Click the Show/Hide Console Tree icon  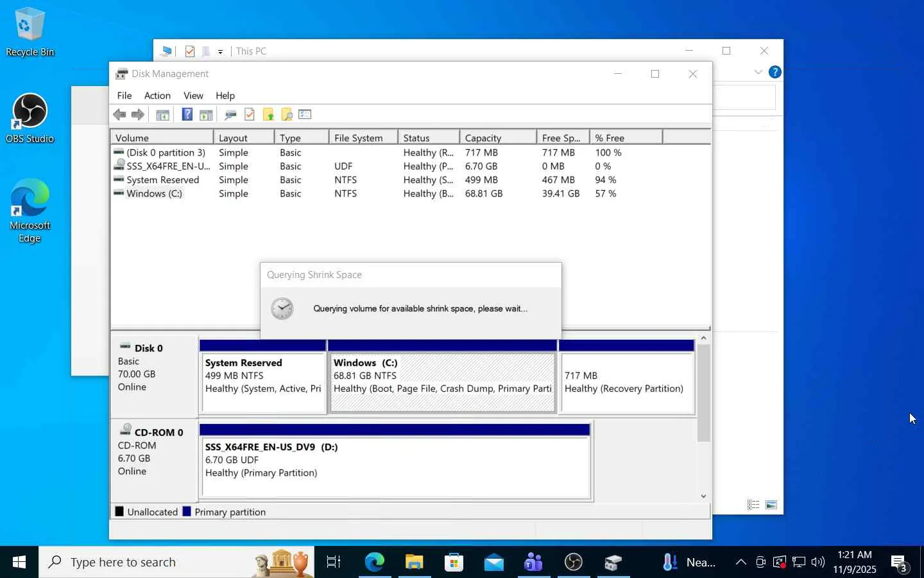click(163, 114)
